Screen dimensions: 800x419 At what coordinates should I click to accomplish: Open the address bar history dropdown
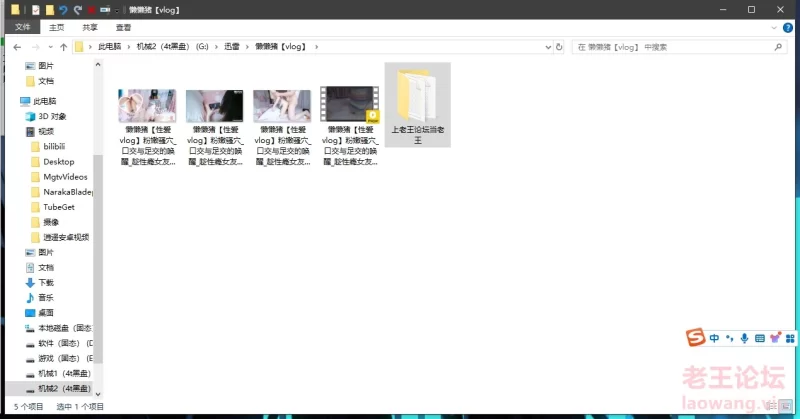click(x=548, y=47)
